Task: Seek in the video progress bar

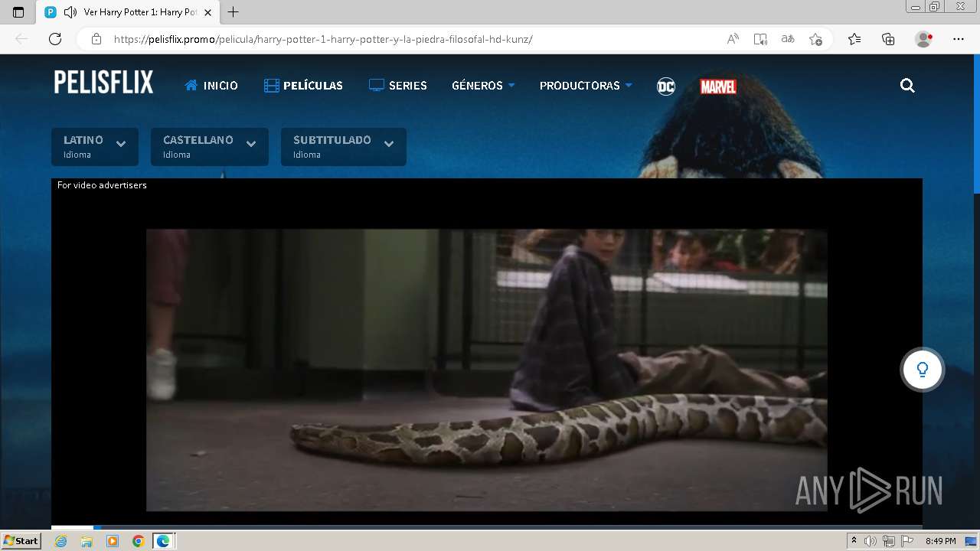Action: 486,527
